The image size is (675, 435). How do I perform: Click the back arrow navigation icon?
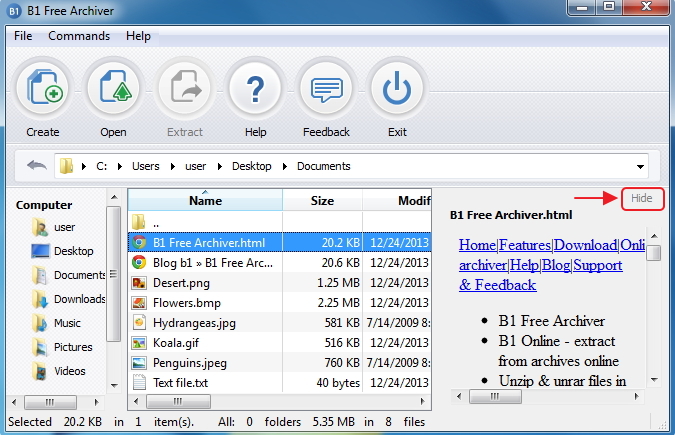[37, 165]
